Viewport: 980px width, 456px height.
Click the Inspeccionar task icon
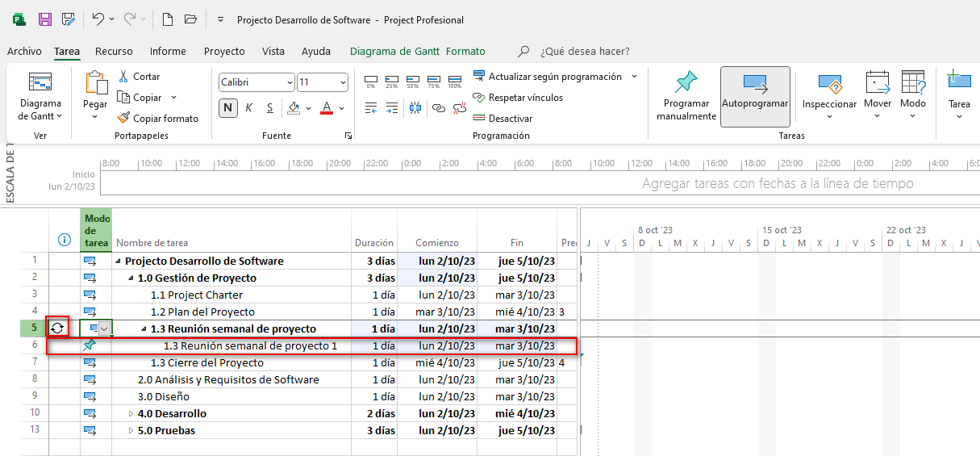point(829,84)
